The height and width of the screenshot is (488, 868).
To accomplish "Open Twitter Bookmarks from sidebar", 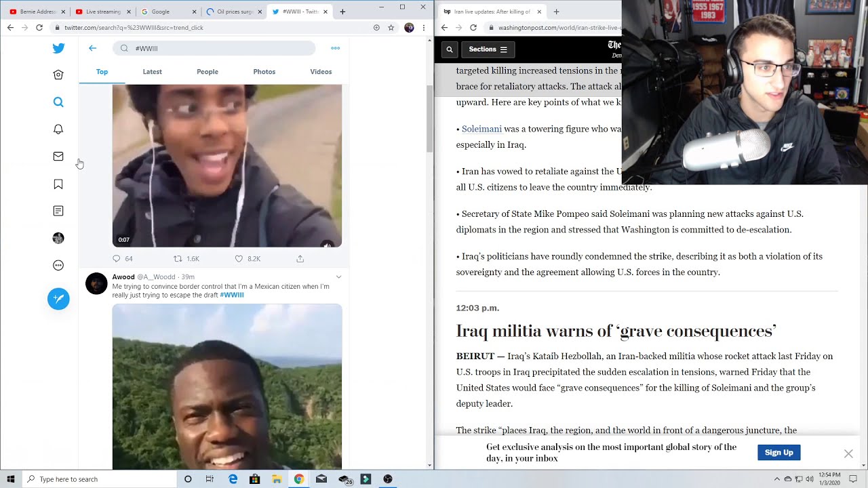I will tap(58, 184).
